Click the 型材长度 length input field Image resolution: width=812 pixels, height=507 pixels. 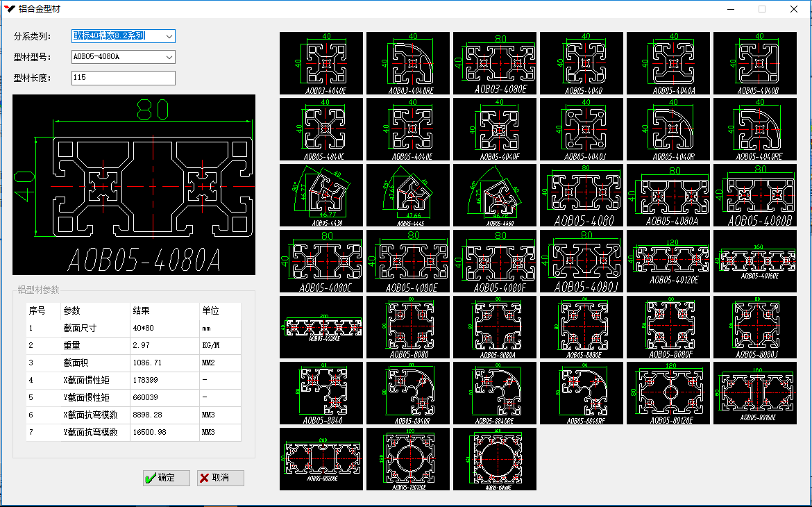(123, 78)
